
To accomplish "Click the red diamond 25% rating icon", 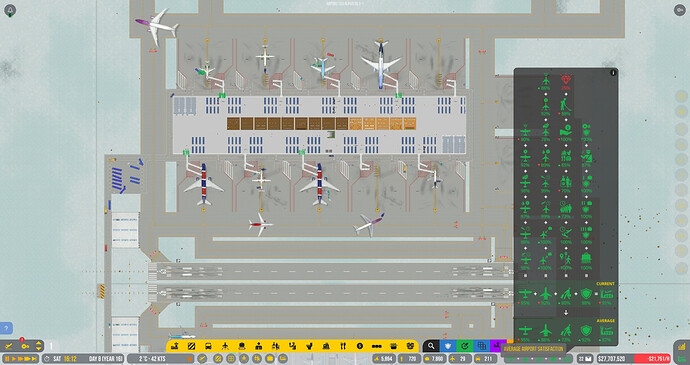I will (x=566, y=79).
